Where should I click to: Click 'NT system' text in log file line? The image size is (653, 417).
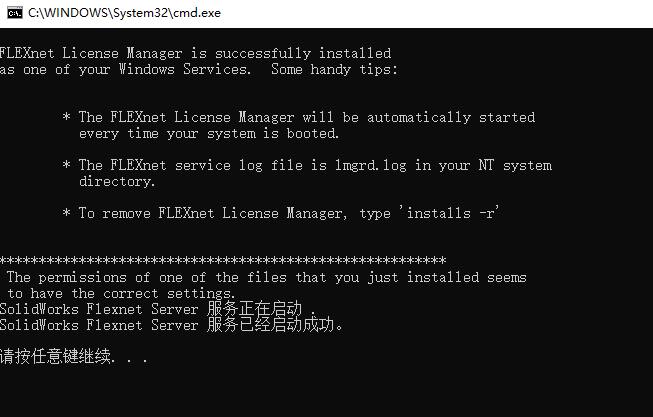[x=515, y=165]
